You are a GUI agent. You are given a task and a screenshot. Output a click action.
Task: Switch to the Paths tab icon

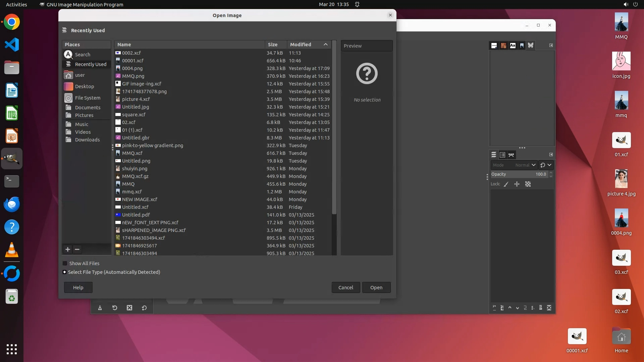[x=511, y=155]
